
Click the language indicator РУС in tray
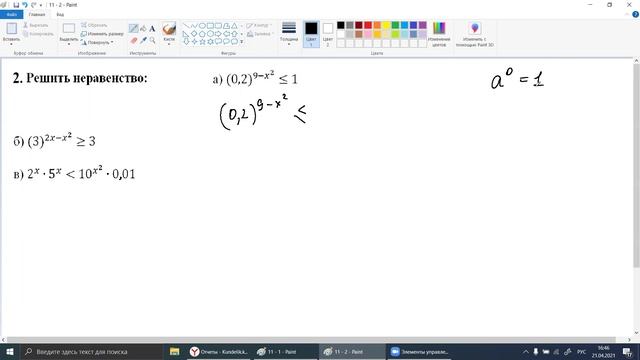(582, 352)
